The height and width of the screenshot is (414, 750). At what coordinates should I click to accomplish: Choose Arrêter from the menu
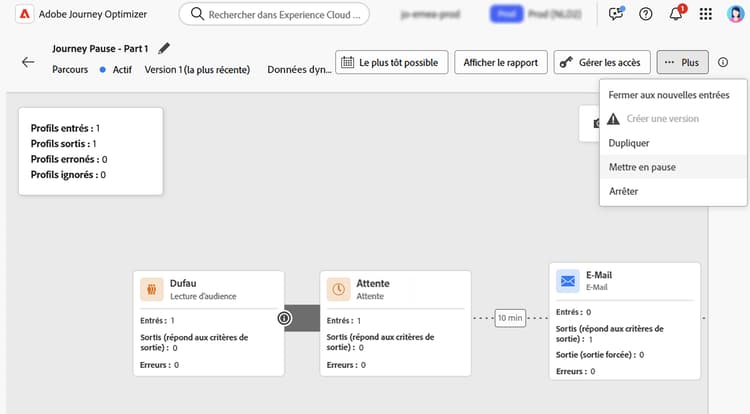(623, 191)
